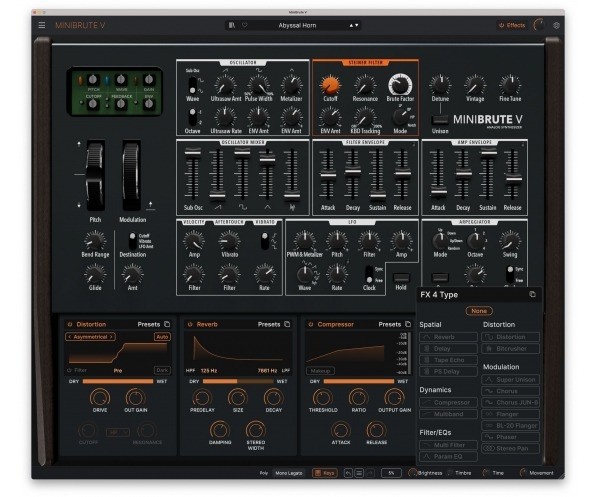Click the redo arrow in bottom bar
This screenshot has height=497, width=597.
tap(370, 473)
